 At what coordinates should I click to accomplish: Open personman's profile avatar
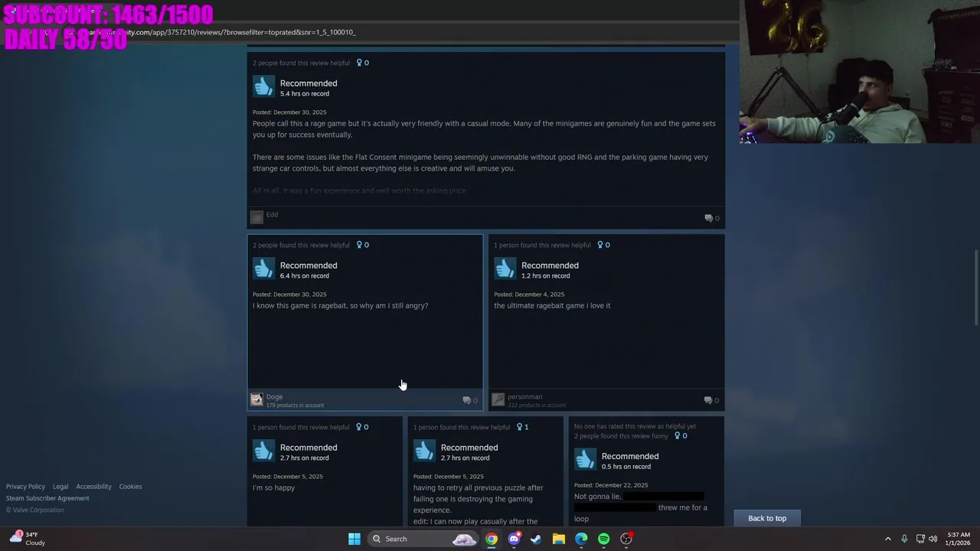(498, 399)
